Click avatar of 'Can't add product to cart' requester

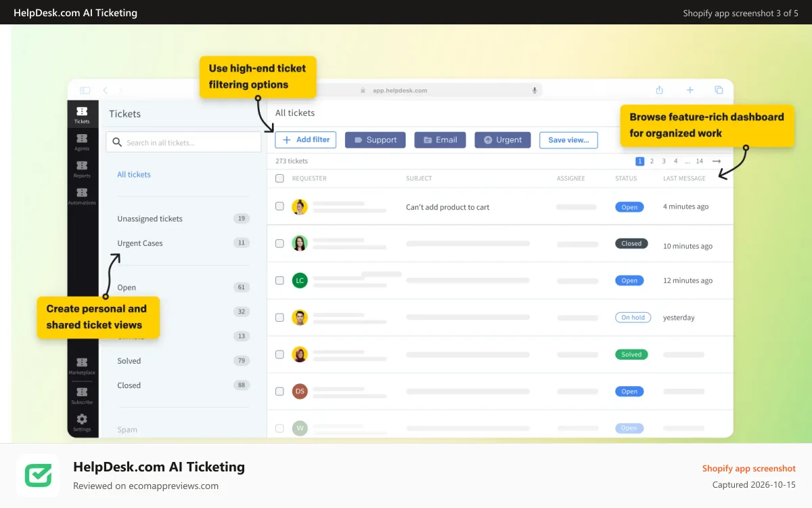pos(300,207)
